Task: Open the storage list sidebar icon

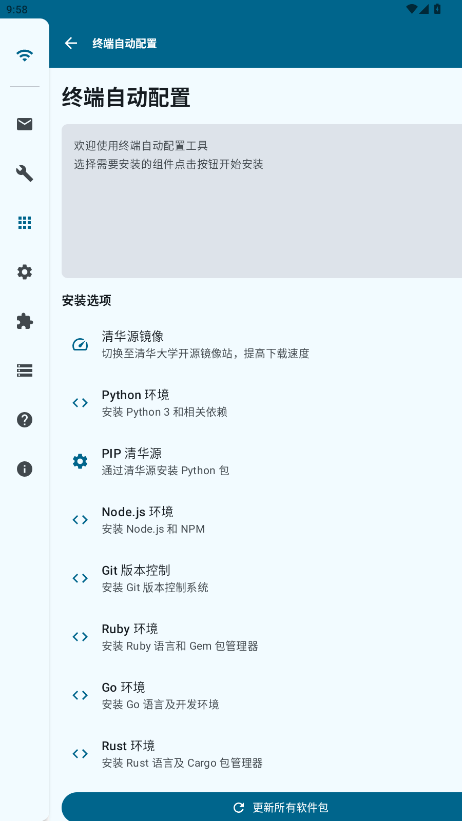Action: pos(25,370)
